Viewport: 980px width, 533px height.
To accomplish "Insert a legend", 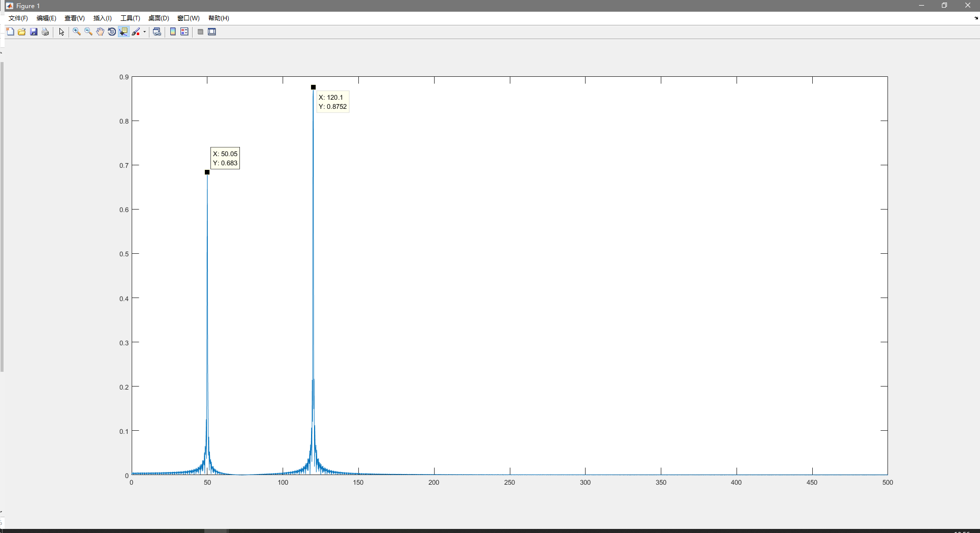I will [x=184, y=32].
